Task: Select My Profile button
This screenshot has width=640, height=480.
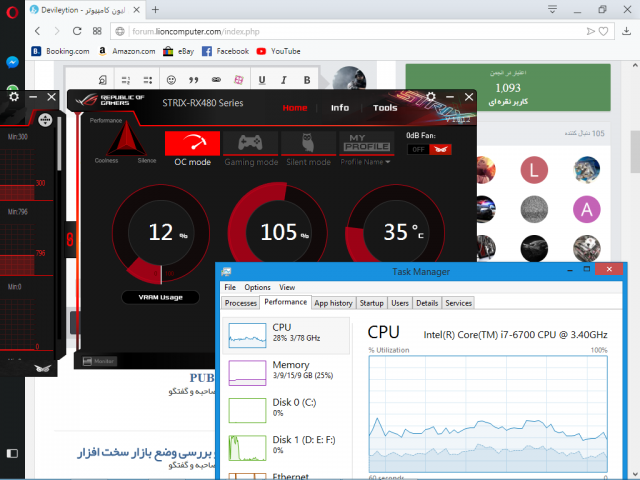Action: (367, 143)
